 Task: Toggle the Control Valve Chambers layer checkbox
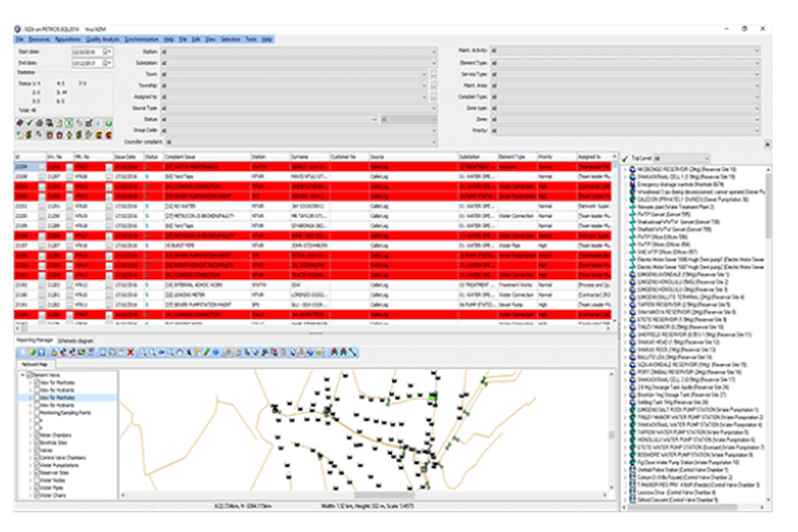[x=37, y=458]
